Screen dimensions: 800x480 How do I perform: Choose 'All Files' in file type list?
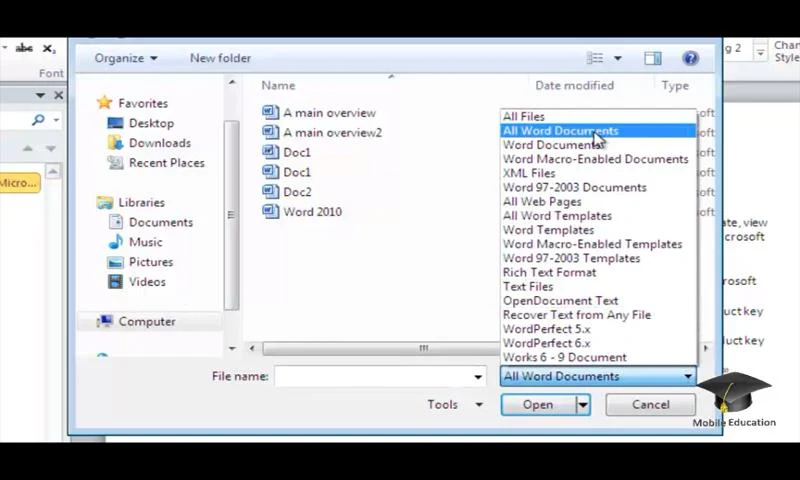[598, 117]
